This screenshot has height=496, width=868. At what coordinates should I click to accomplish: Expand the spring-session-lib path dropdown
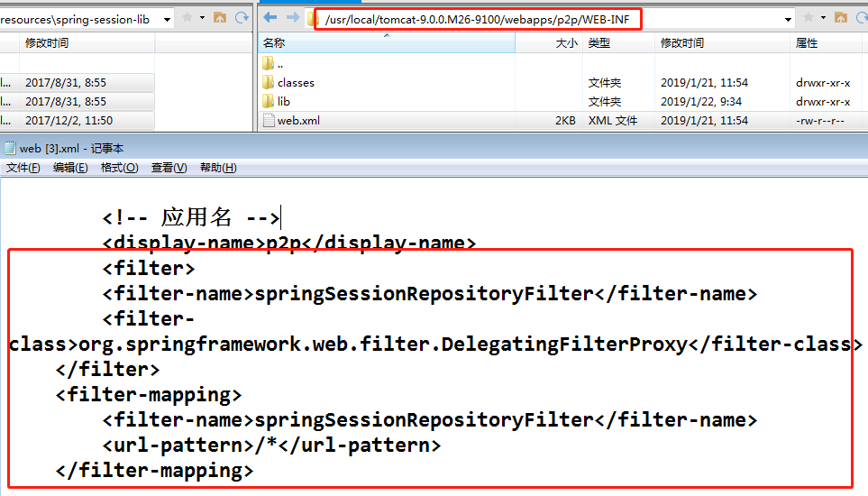coord(167,19)
